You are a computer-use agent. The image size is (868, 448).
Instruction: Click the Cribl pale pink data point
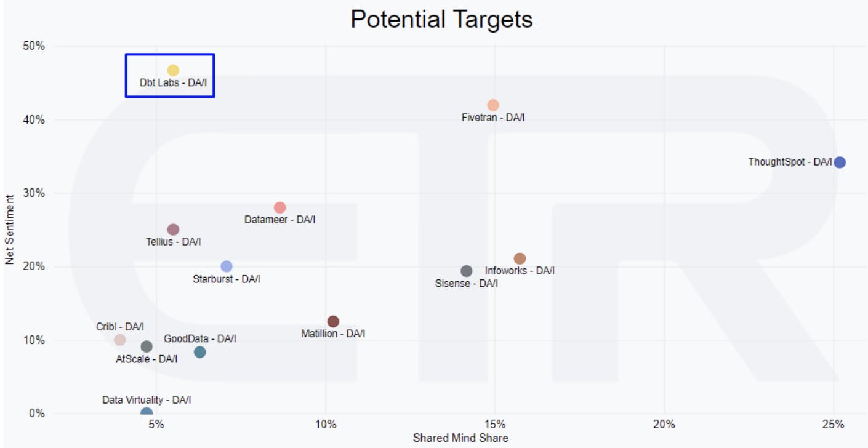pyautogui.click(x=120, y=340)
